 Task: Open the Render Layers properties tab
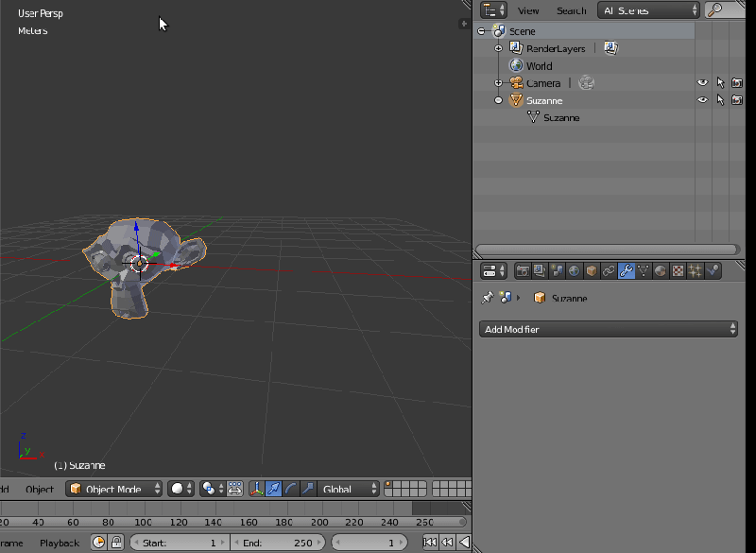coord(540,271)
